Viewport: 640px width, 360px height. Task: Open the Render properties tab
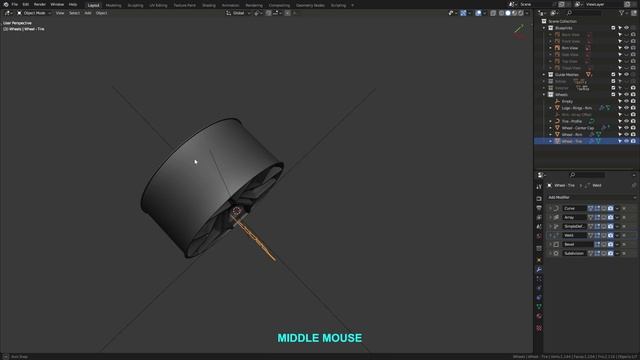[x=539, y=199]
